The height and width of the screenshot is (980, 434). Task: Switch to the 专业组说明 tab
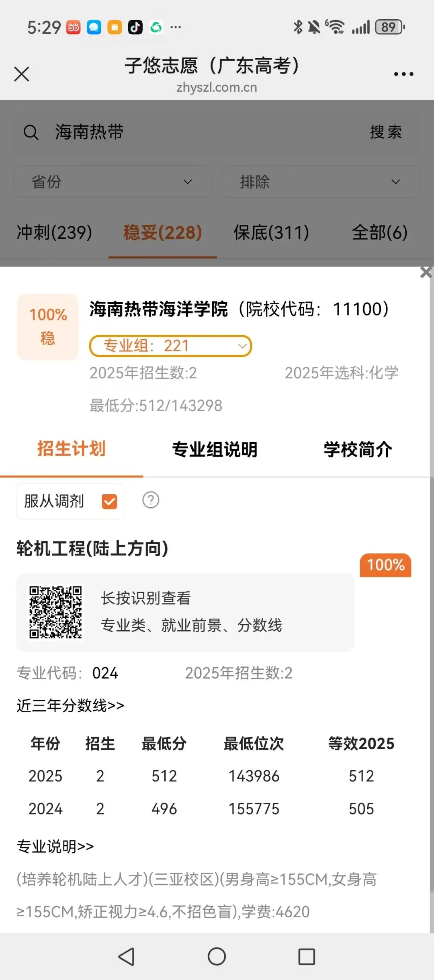(215, 449)
